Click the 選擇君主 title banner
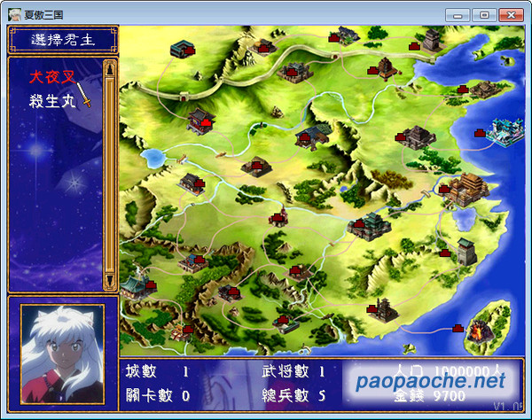 (63, 40)
